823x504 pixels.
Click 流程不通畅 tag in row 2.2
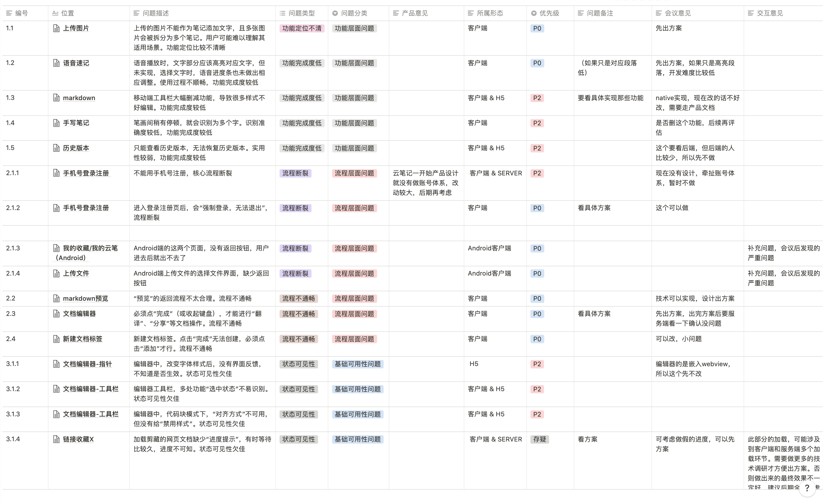click(299, 298)
